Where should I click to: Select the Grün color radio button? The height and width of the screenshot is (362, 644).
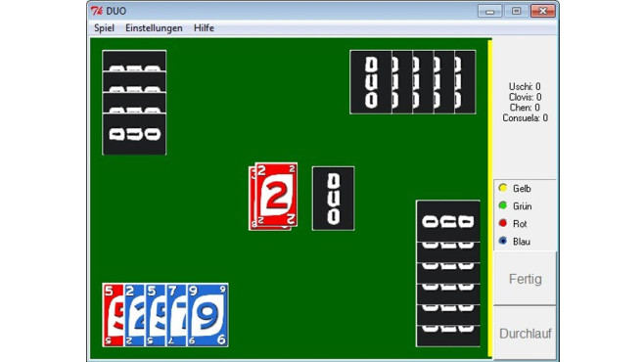tap(503, 205)
